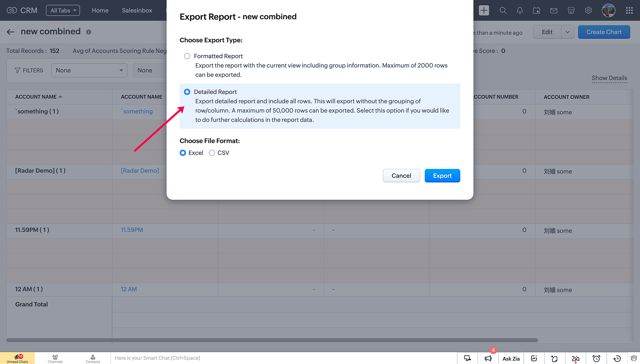
Task: Expand the All Tabs dropdown
Action: pyautogui.click(x=63, y=11)
